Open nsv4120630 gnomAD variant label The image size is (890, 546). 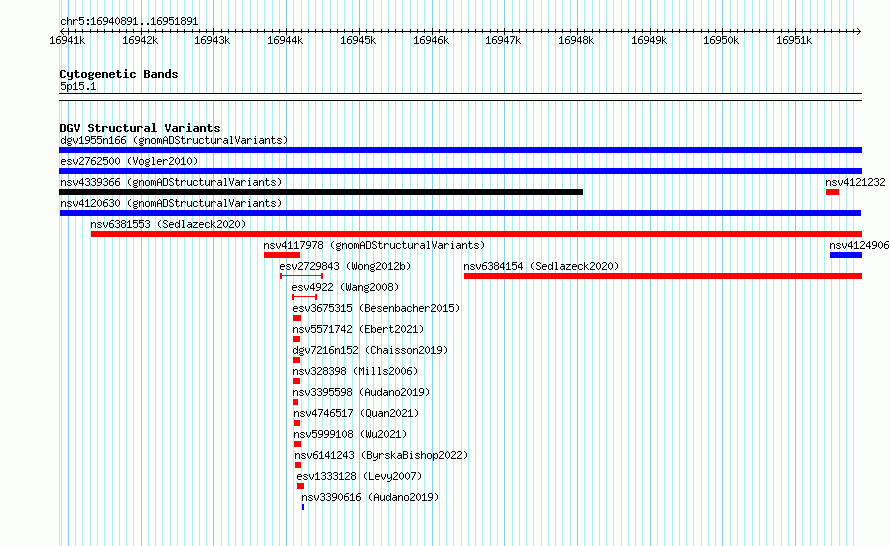point(171,203)
